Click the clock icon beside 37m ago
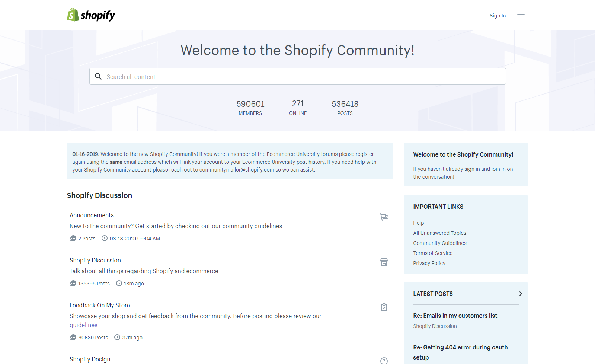The width and height of the screenshot is (595, 364). point(117,337)
